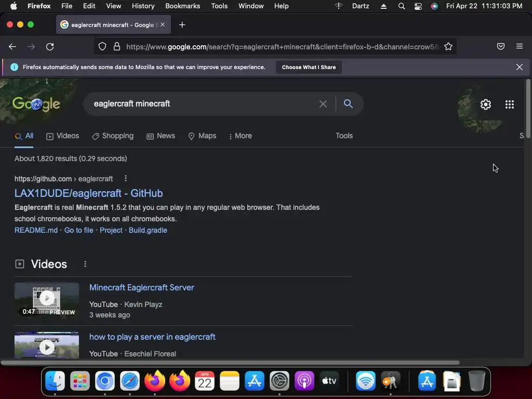Open Firefox application hamburger menu
The height and width of the screenshot is (399, 532).
tap(519, 46)
